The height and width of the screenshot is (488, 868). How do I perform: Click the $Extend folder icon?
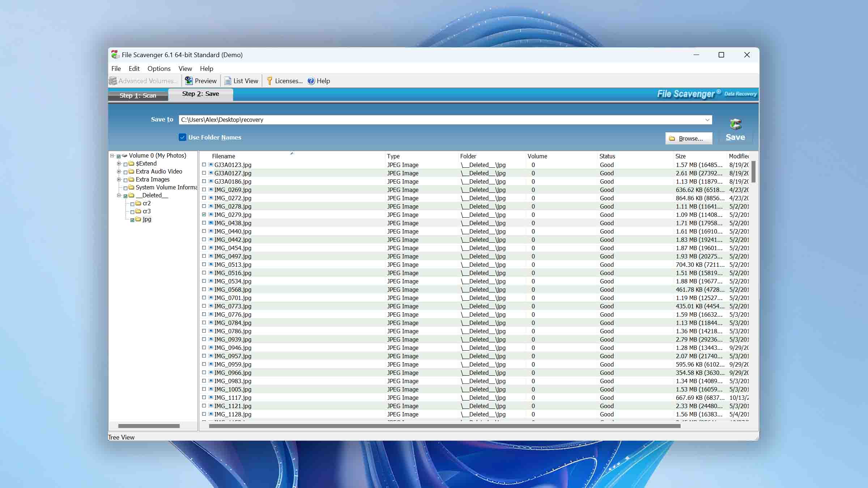[x=132, y=163]
